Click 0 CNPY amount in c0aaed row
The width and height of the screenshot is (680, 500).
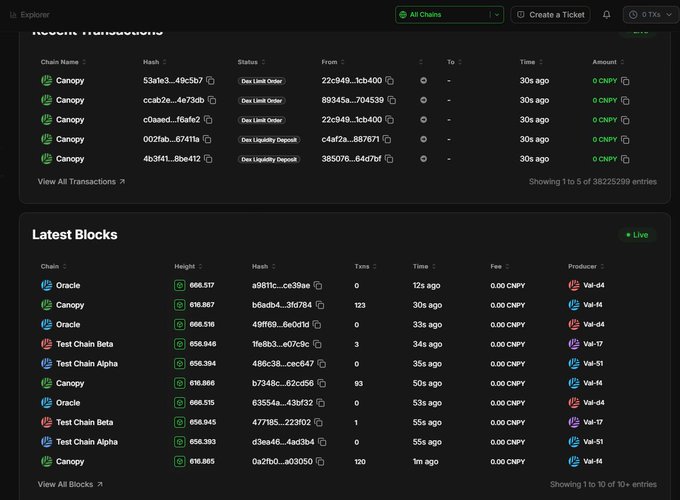pos(605,120)
